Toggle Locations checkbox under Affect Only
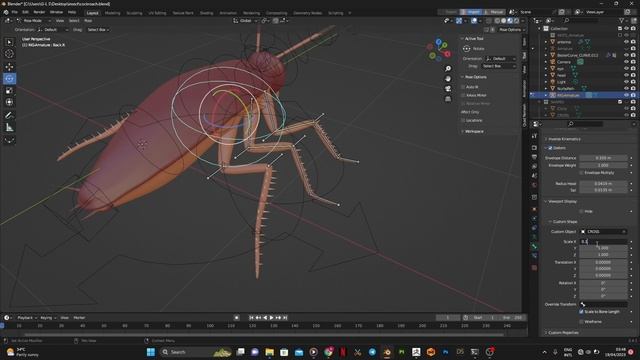The width and height of the screenshot is (640, 360). click(x=463, y=120)
